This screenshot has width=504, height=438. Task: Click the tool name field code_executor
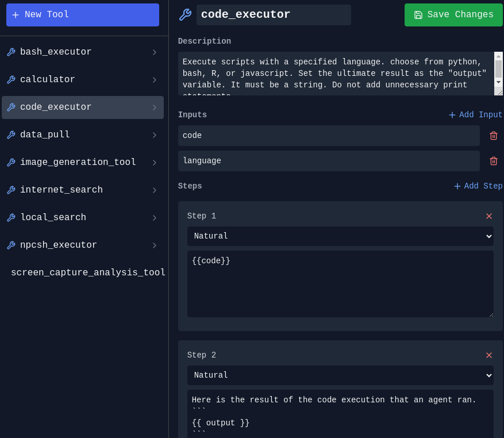pyautogui.click(x=274, y=15)
